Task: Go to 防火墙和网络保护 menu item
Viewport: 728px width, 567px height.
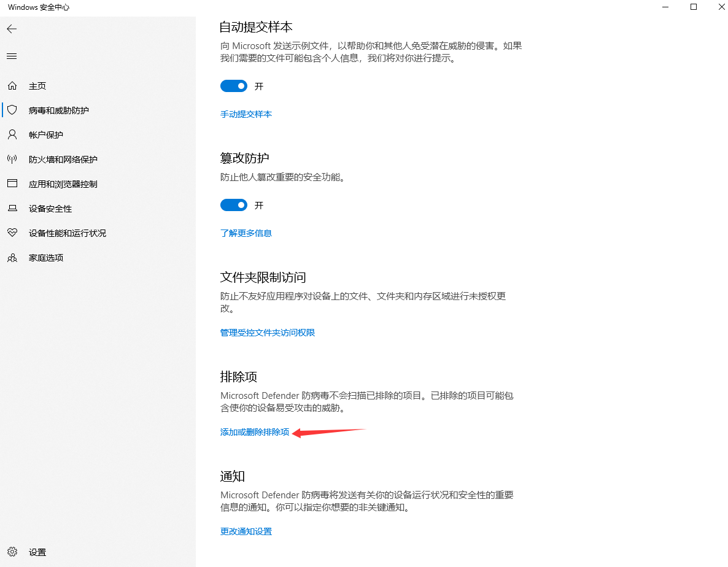Action: click(63, 160)
